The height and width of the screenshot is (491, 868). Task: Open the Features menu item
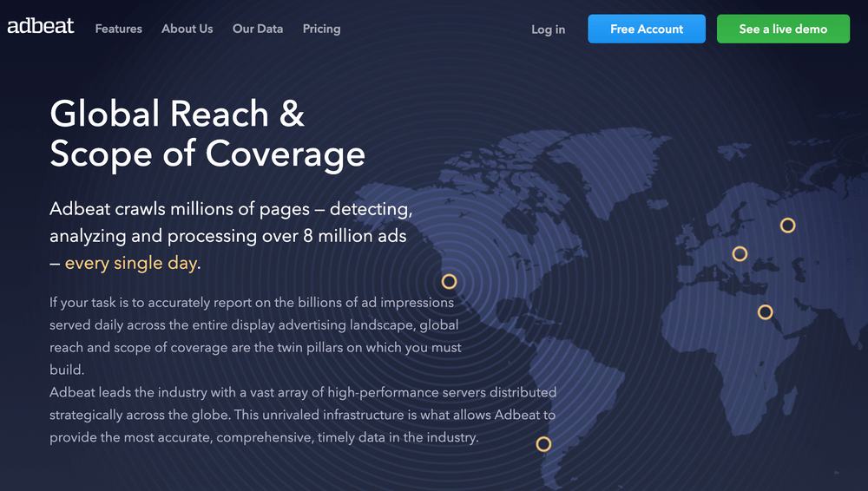[x=118, y=29]
